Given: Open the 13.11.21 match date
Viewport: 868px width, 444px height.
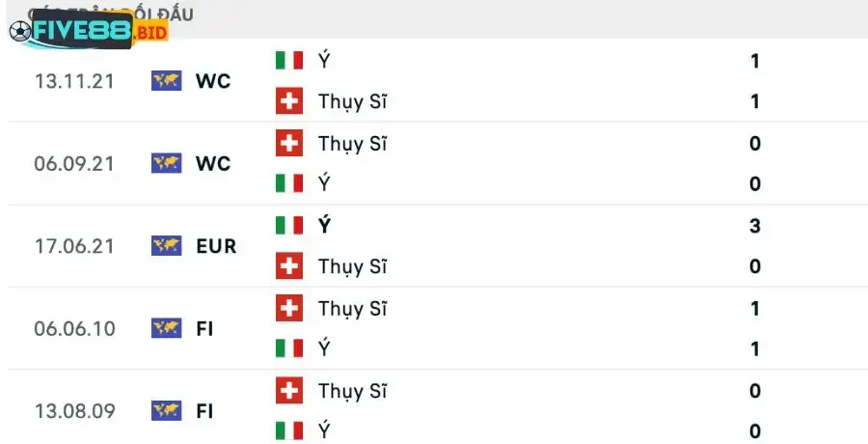Looking at the screenshot, I should pyautogui.click(x=74, y=81).
